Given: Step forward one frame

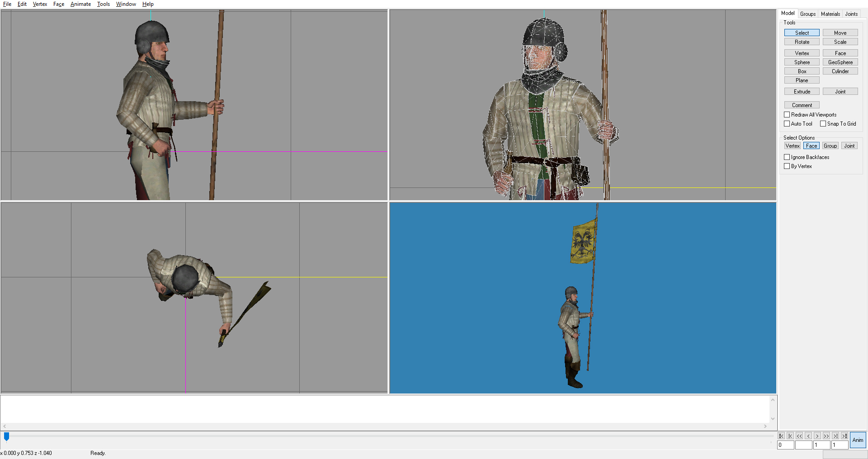Looking at the screenshot, I should 817,436.
